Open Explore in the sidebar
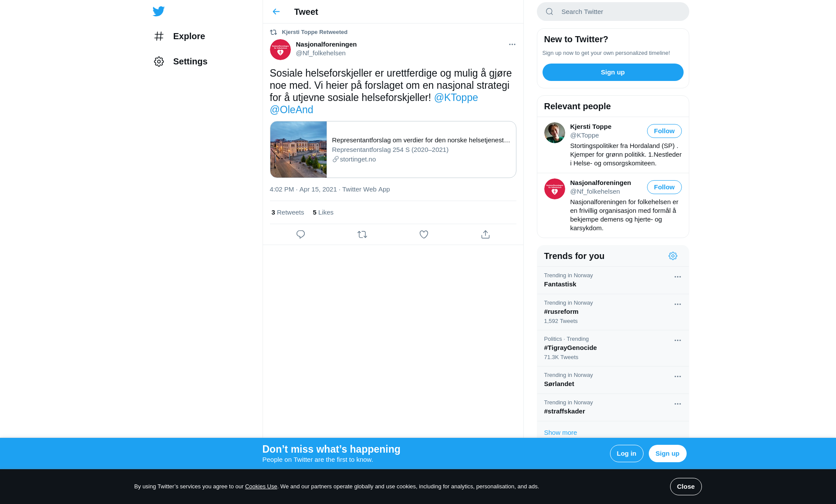This screenshot has height=504, width=836. pyautogui.click(x=179, y=36)
